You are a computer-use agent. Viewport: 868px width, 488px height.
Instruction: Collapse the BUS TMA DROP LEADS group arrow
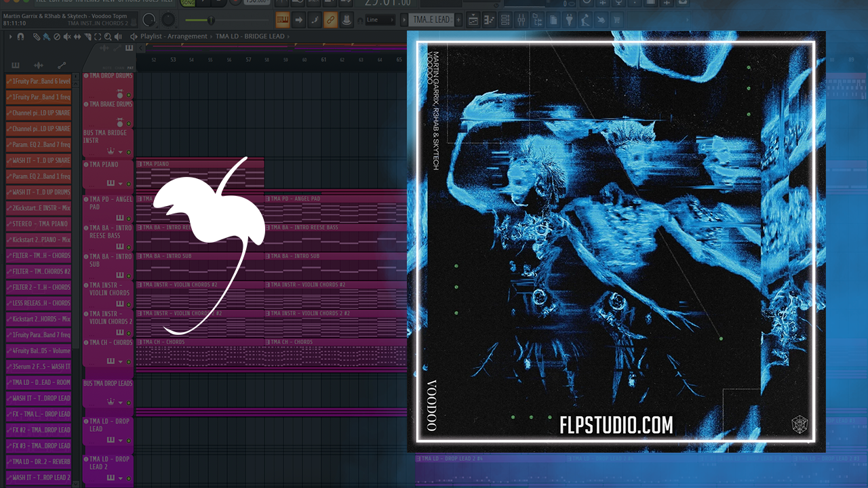[121, 401]
